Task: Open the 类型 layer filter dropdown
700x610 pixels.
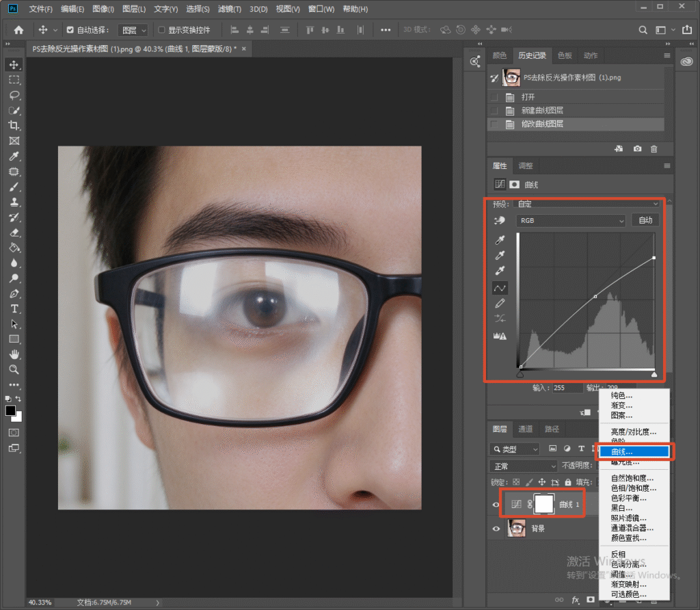Action: [x=515, y=449]
